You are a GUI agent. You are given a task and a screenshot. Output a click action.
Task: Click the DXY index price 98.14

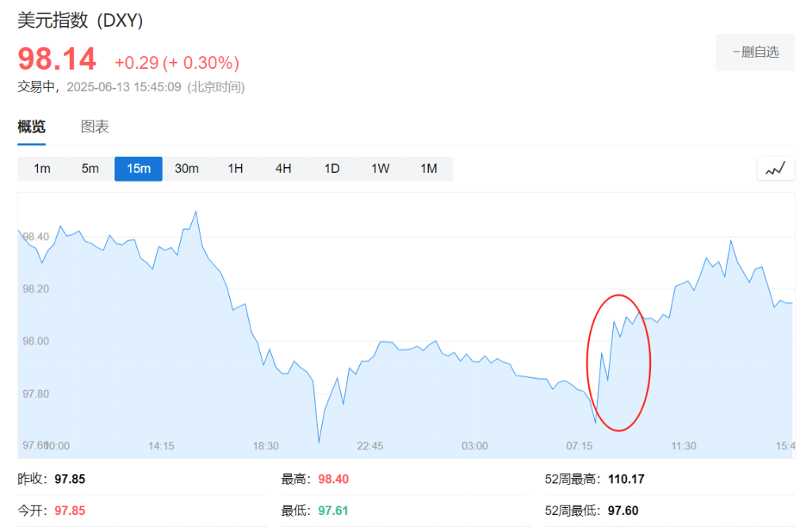coord(57,59)
